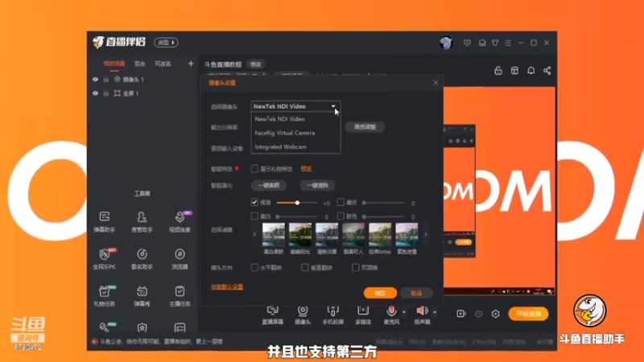The image size is (644, 362).
Task: Add a 手机投屏 phone mirroring source
Action: click(332, 315)
